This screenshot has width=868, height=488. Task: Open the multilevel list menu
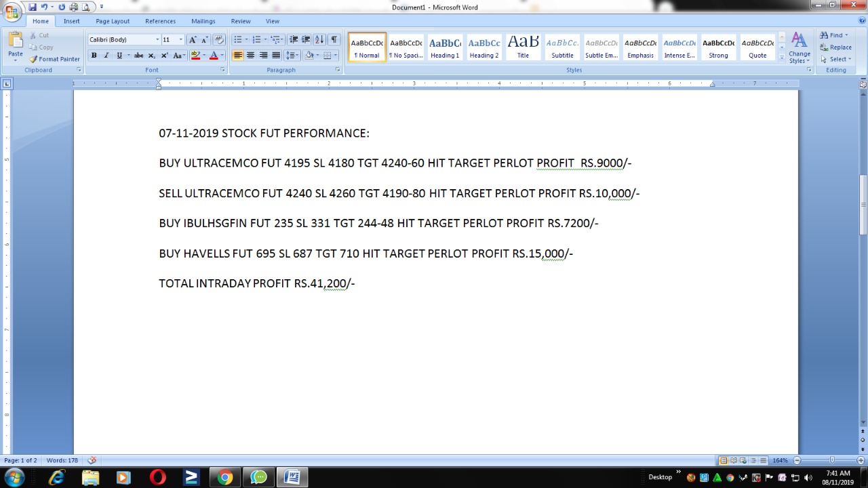pos(276,40)
